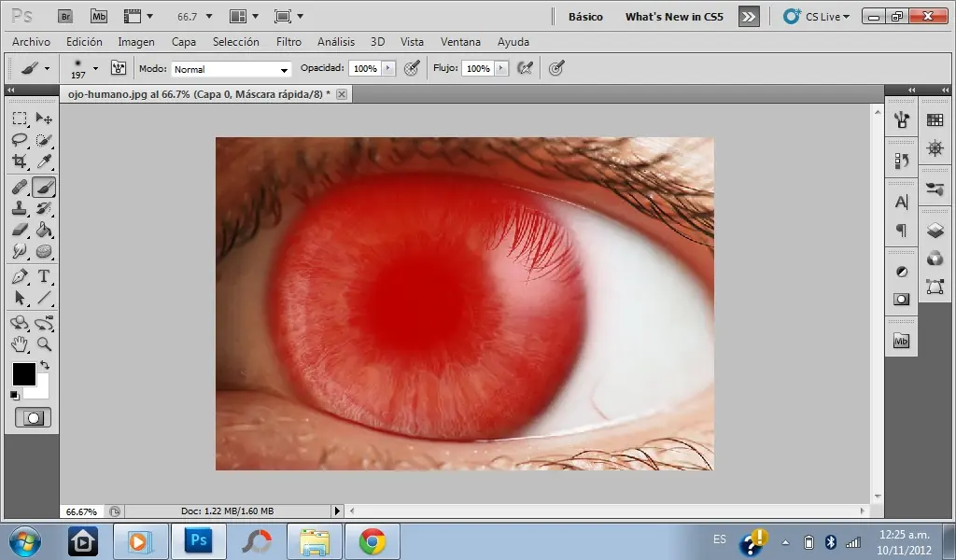The image size is (956, 560).
Task: Open Google Chrome from the taskbar
Action: (373, 540)
